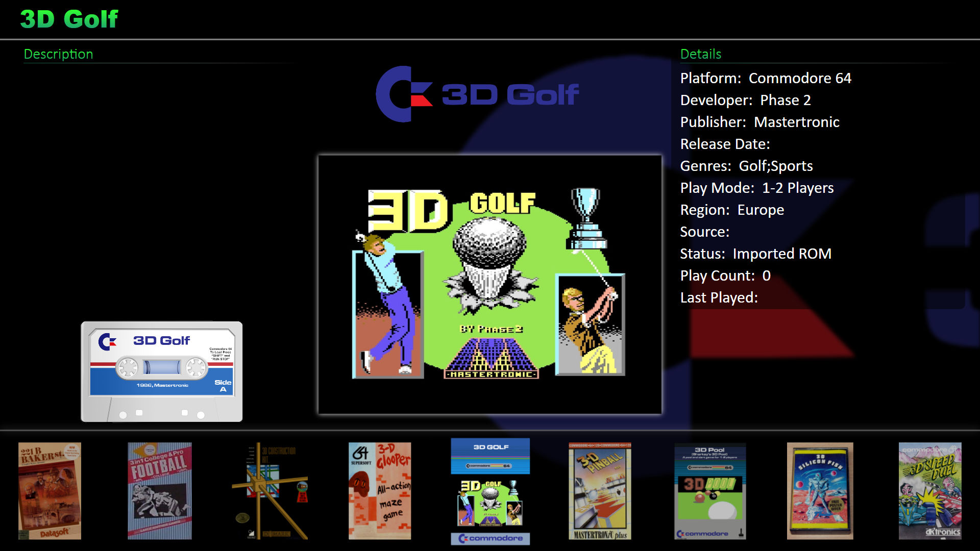Click the 3D Golf cassette tape image

(x=162, y=371)
